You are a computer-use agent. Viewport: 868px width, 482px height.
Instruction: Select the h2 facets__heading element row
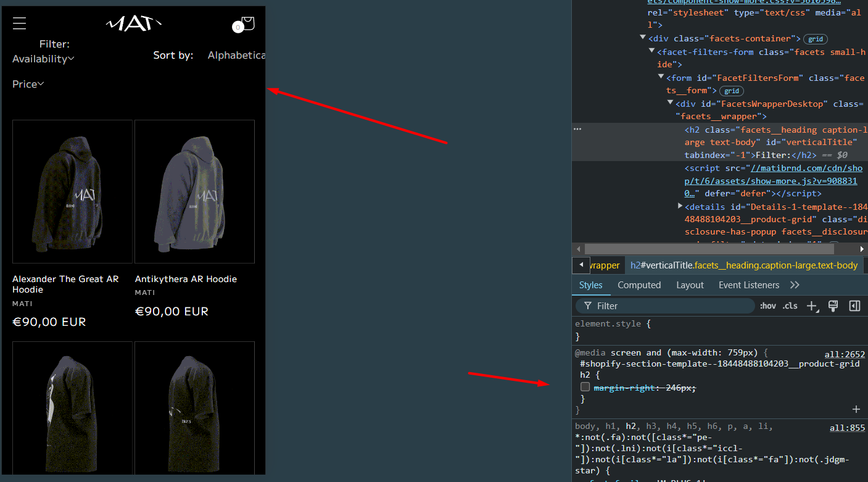[x=719, y=142]
